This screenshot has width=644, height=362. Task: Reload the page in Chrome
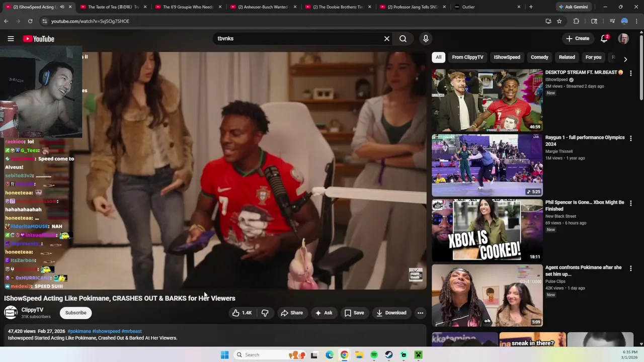click(x=30, y=21)
